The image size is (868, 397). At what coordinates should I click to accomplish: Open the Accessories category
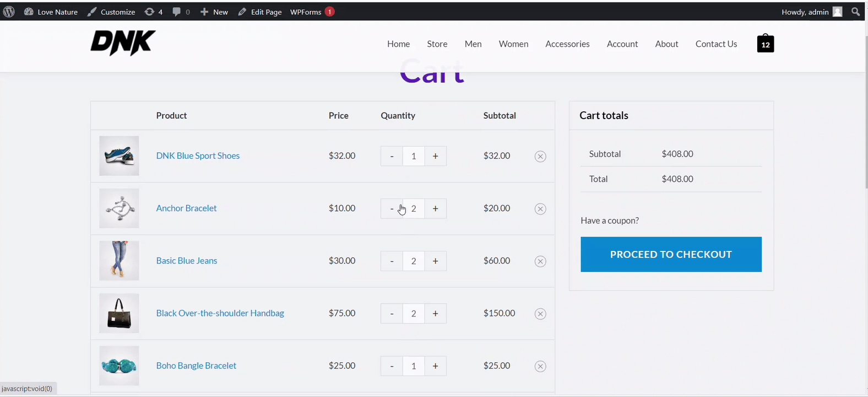tap(567, 44)
